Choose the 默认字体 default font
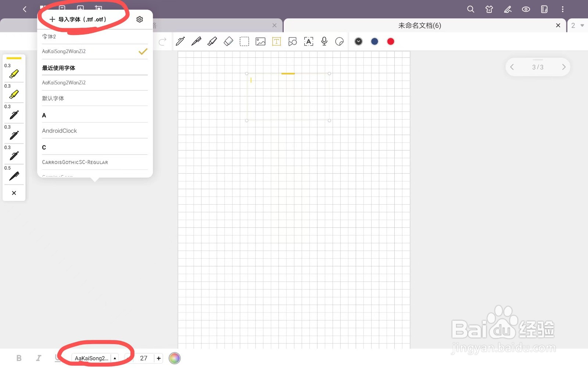This screenshot has width=588, height=368. (x=95, y=98)
